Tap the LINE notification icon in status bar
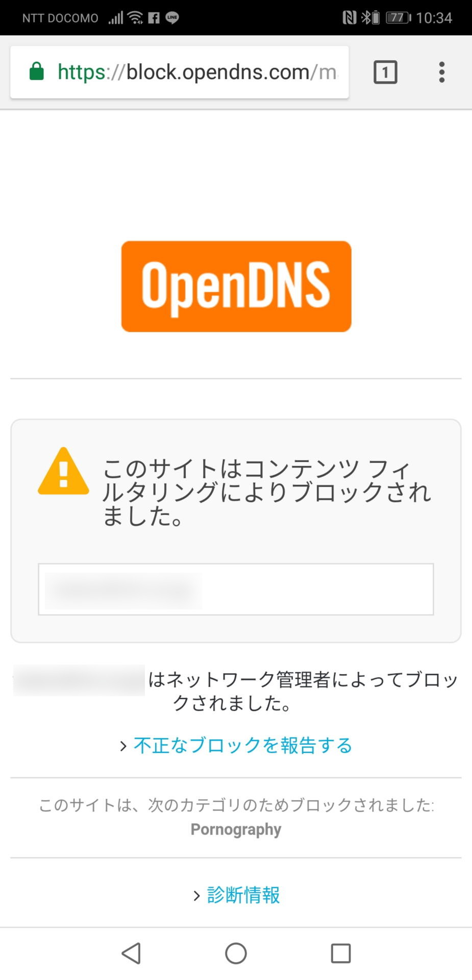Screen dimensions: 472x980 pos(172,18)
